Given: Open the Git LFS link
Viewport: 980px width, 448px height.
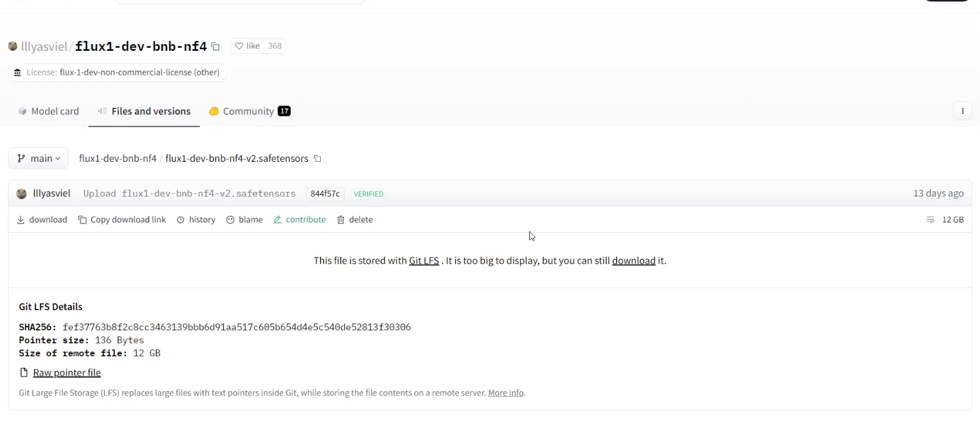Looking at the screenshot, I should (x=424, y=260).
